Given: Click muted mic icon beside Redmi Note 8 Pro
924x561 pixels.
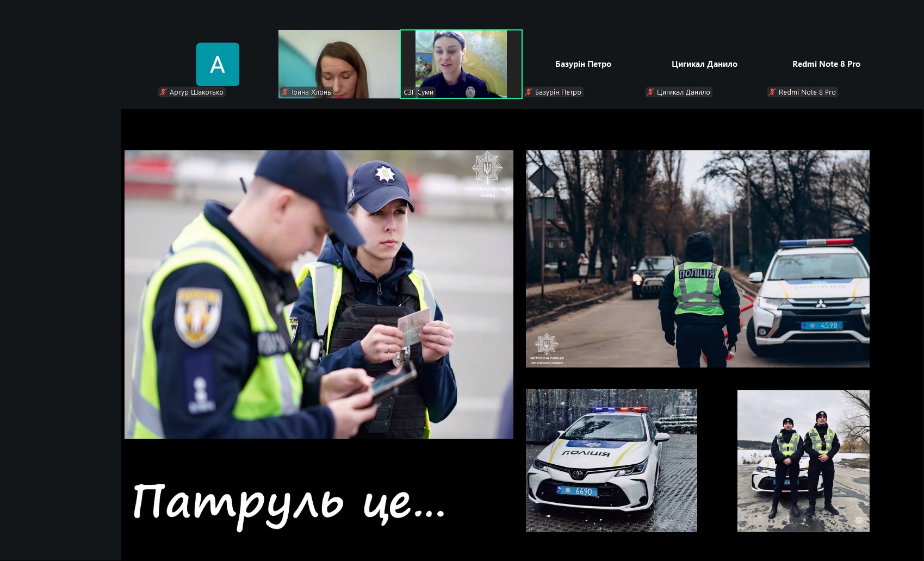Looking at the screenshot, I should coord(772,92).
